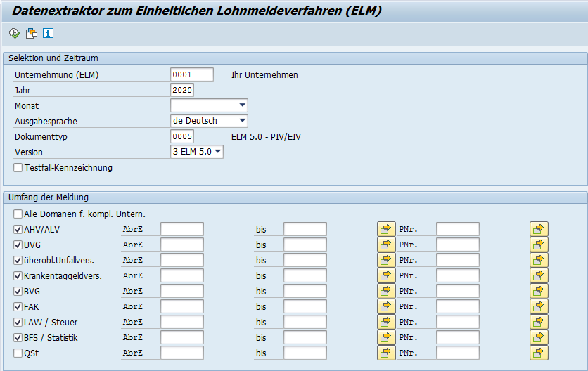Click multiple selection for QSt AbrE
The width and height of the screenshot is (588, 371).
[386, 353]
